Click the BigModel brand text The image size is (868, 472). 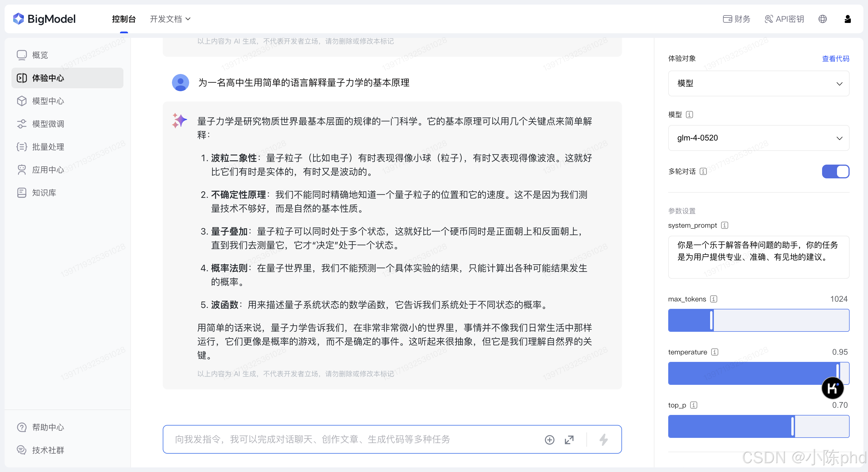click(x=52, y=19)
